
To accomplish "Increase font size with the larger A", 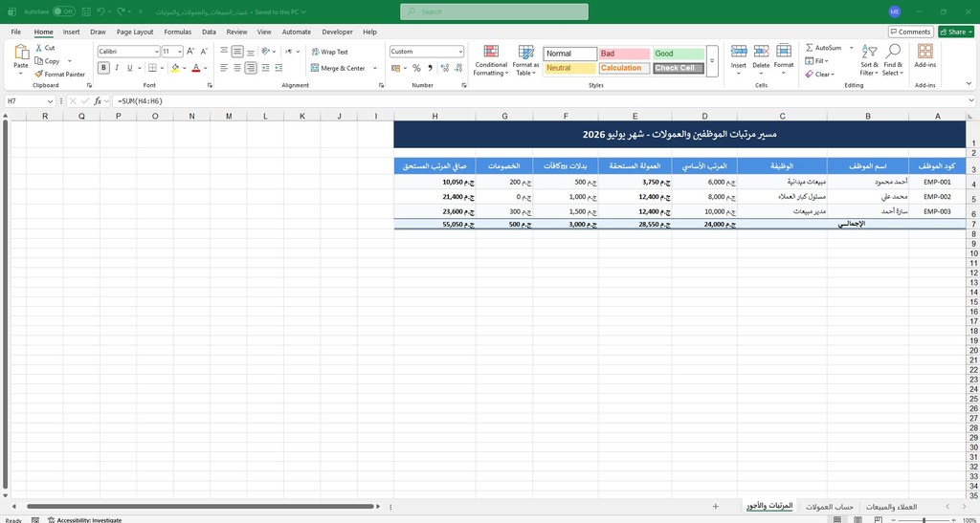I will click(x=190, y=52).
